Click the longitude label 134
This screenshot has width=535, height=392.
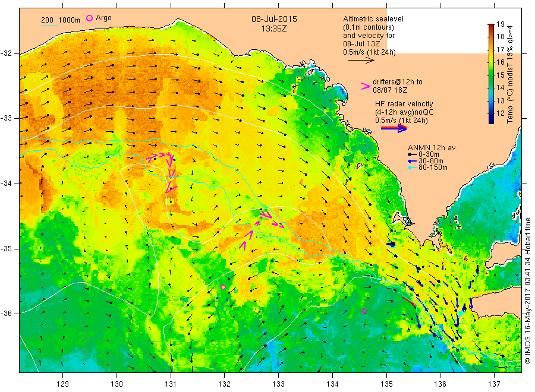point(332,384)
